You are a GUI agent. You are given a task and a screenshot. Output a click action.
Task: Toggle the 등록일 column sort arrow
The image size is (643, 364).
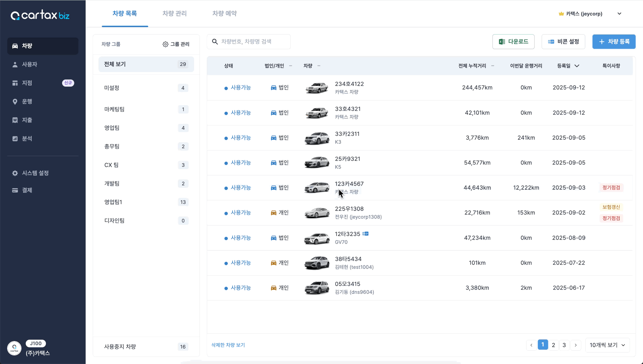tap(577, 66)
